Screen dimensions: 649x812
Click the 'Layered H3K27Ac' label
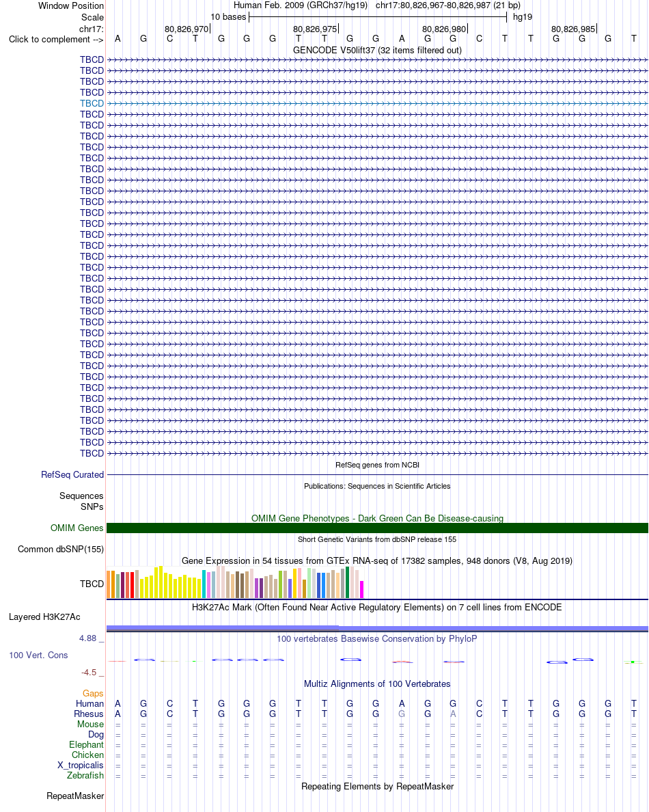coord(44,617)
